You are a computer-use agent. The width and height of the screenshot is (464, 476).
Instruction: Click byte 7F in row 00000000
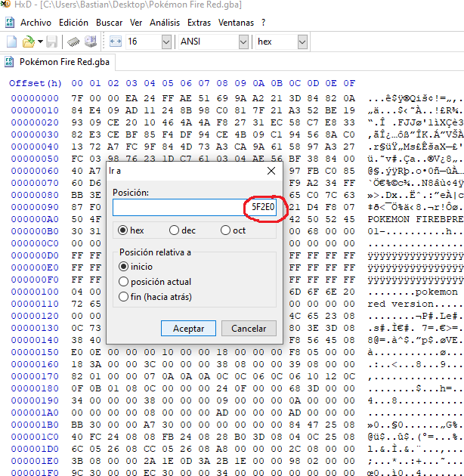click(77, 98)
